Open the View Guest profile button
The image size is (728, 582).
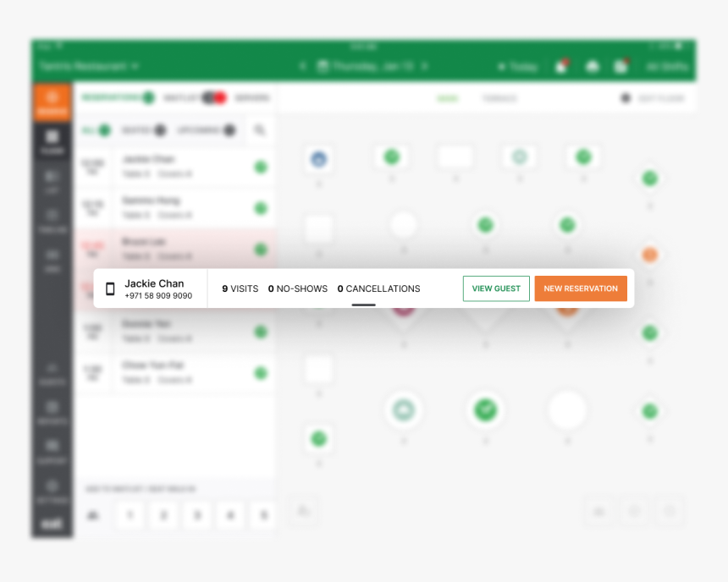click(x=496, y=288)
